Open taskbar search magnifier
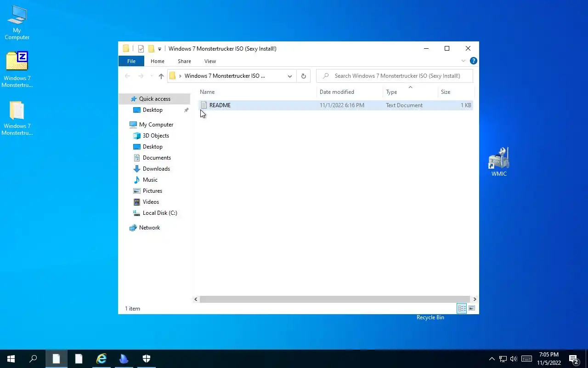 coord(33,359)
